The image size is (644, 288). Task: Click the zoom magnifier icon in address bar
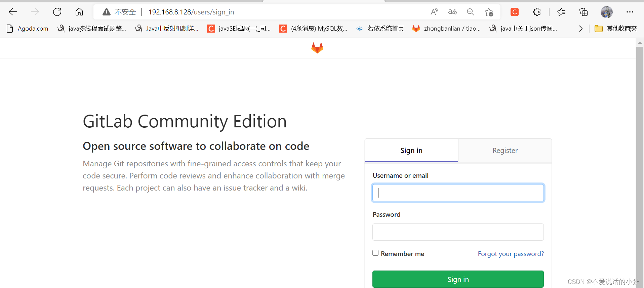click(471, 12)
